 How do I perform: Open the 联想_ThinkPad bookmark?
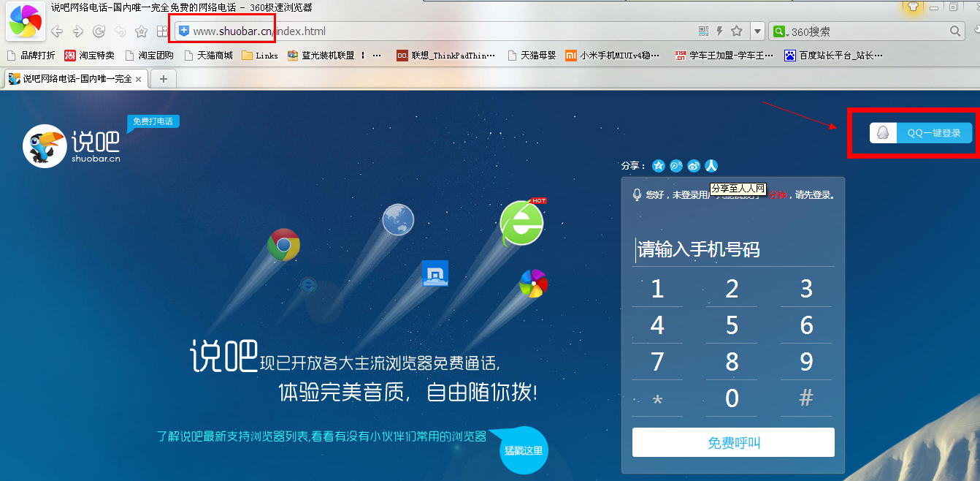pyautogui.click(x=445, y=55)
